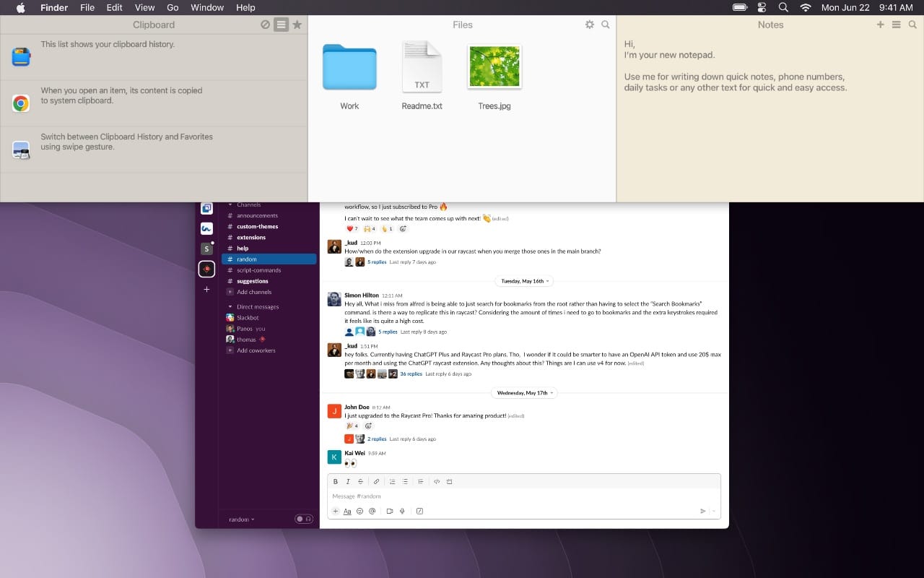
Task: Record a video clip from the message toolbar
Action: tap(389, 511)
